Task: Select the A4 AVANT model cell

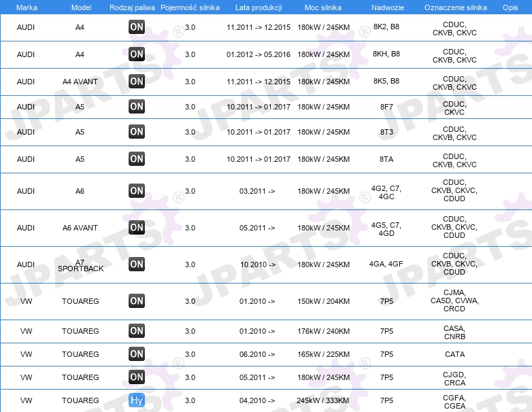Action: 80,82
